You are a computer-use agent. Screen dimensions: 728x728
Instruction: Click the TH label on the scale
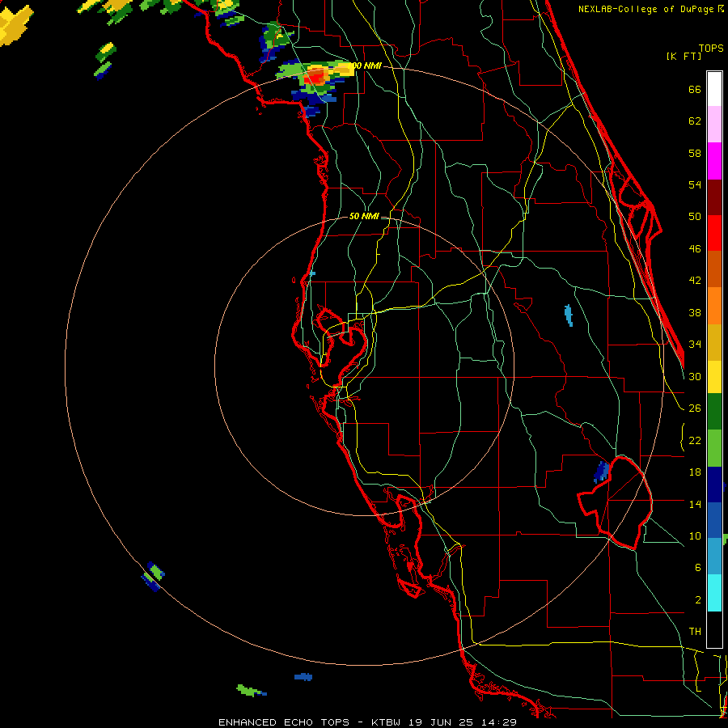click(695, 632)
